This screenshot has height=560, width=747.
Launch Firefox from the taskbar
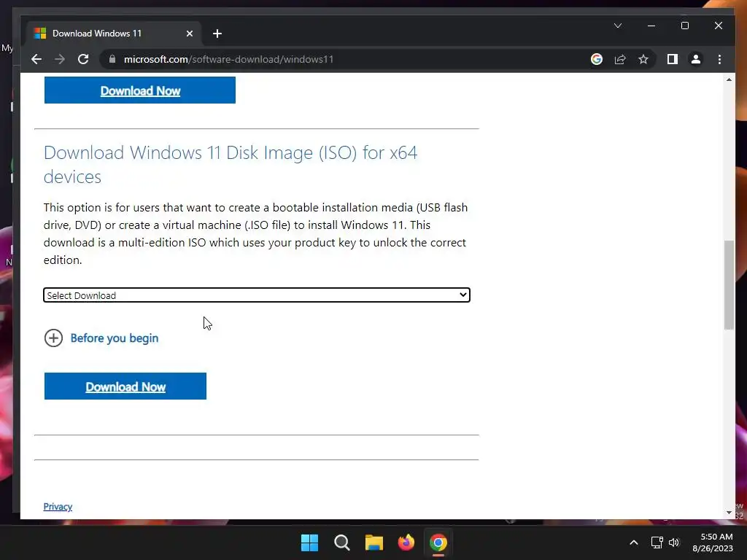(x=406, y=542)
